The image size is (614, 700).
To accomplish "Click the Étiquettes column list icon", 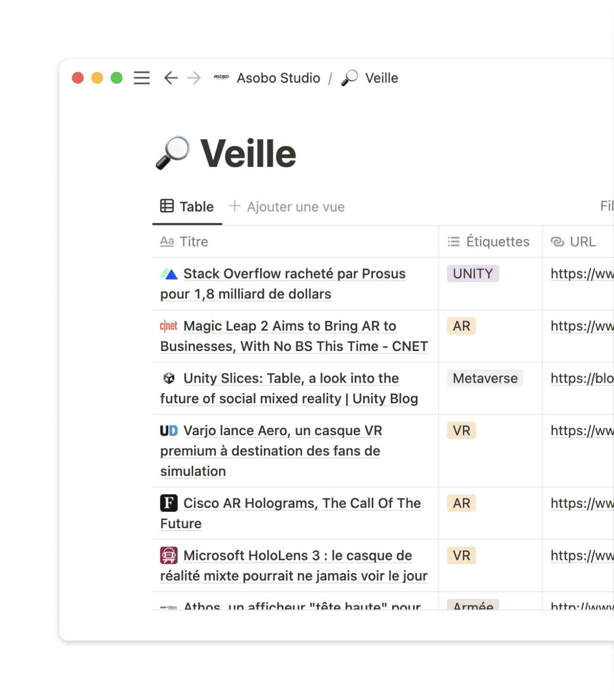I will [x=454, y=242].
